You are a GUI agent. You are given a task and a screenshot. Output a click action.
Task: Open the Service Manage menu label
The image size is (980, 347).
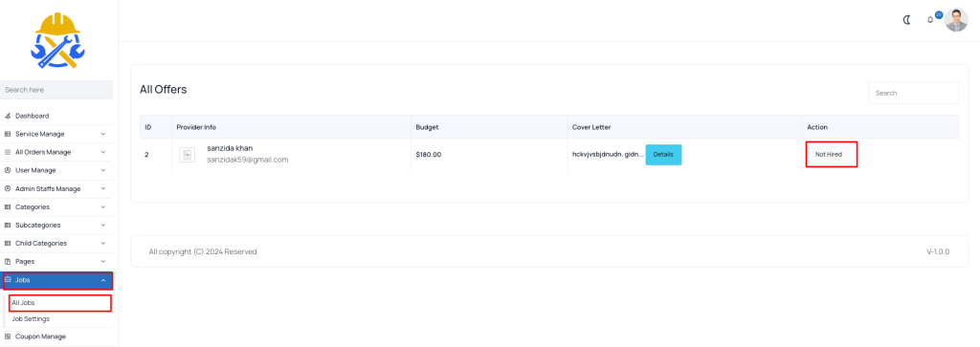click(x=39, y=134)
